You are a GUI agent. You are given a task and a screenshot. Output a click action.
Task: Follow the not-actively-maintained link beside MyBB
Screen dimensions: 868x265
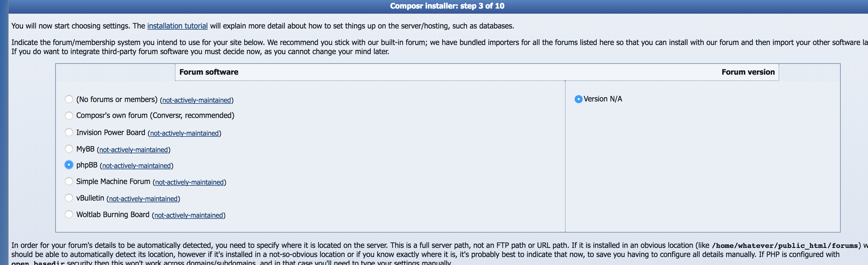(134, 150)
